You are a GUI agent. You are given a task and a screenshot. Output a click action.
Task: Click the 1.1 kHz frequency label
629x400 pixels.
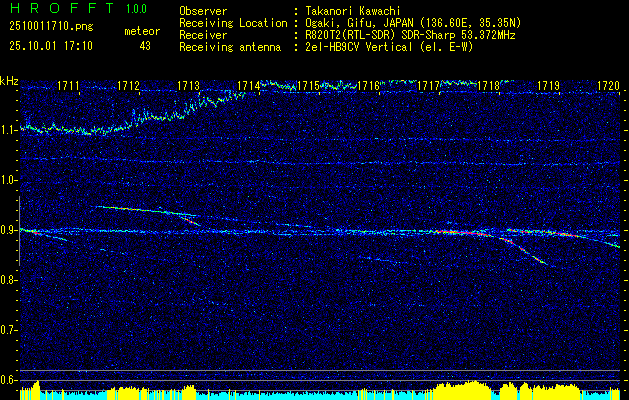point(9,130)
